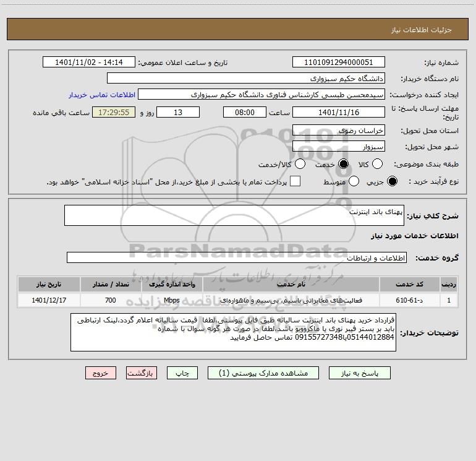476x461 pixels.
Task: Click the بازگشت back button
Action: tap(142, 373)
